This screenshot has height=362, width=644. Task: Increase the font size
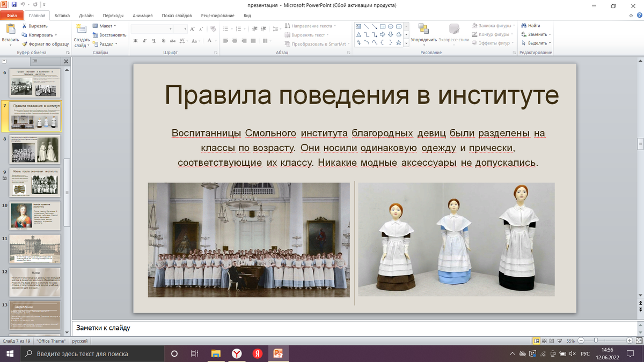click(192, 28)
